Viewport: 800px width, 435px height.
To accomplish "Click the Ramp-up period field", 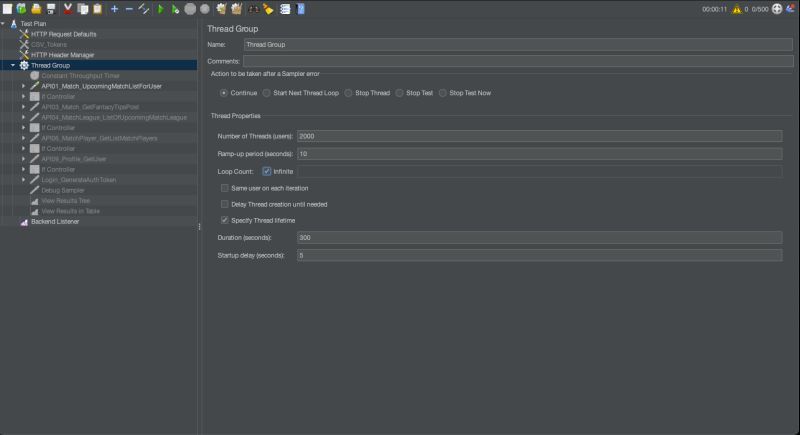I will click(x=539, y=153).
